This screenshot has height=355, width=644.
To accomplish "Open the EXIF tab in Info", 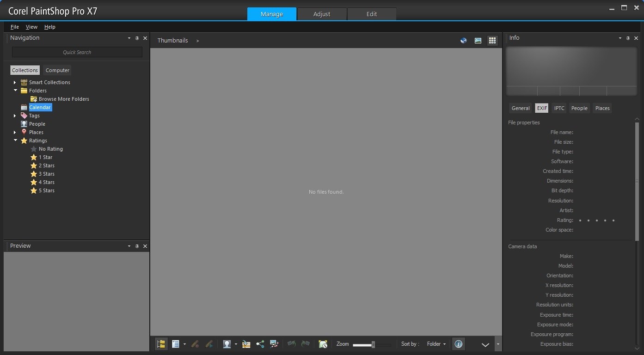I will click(542, 108).
